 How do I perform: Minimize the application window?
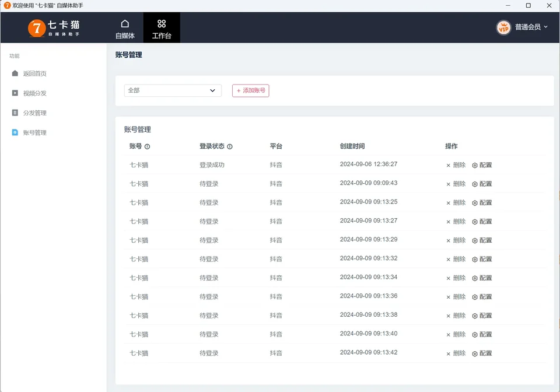coord(508,5)
